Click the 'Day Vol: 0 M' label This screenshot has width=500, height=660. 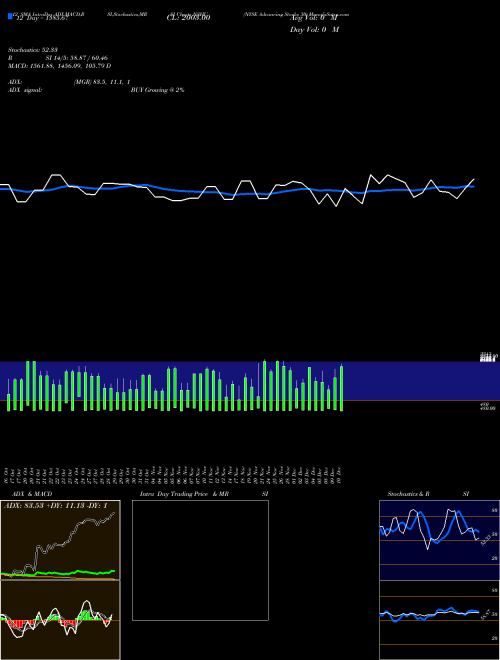pos(314,30)
